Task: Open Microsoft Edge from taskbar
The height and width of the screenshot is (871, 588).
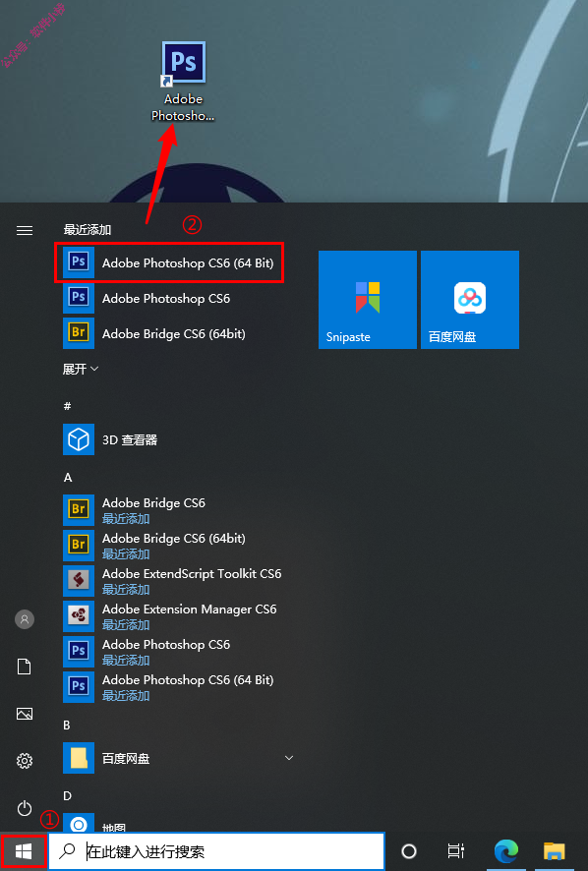Action: coord(506,850)
